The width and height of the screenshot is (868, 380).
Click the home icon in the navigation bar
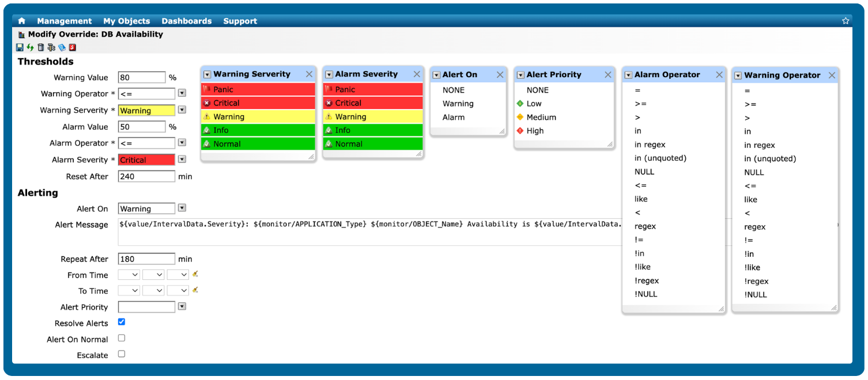click(21, 20)
